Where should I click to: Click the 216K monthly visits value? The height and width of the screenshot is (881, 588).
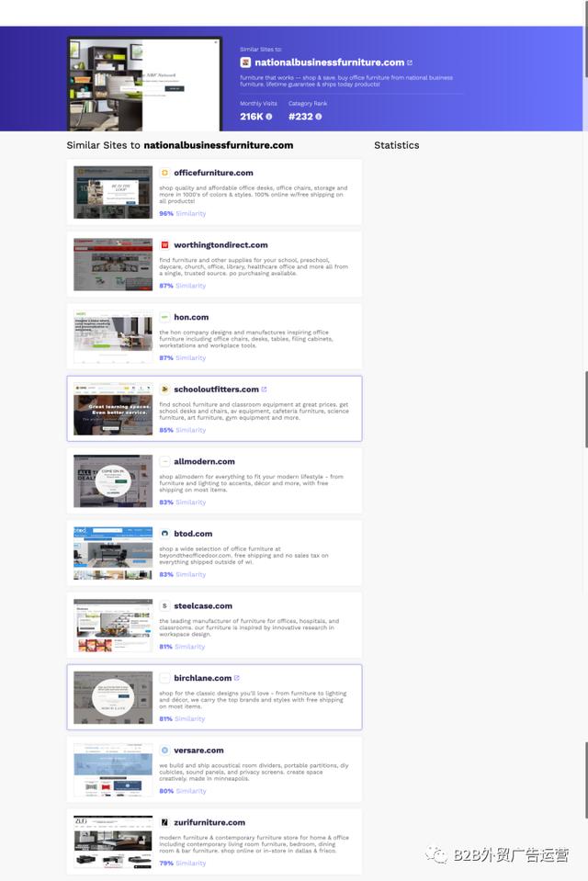click(252, 117)
